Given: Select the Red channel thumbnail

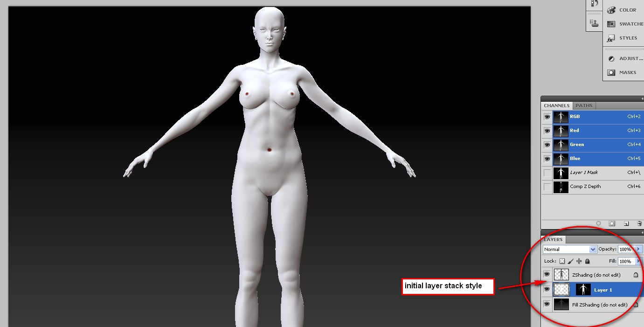Looking at the screenshot, I should [x=561, y=131].
